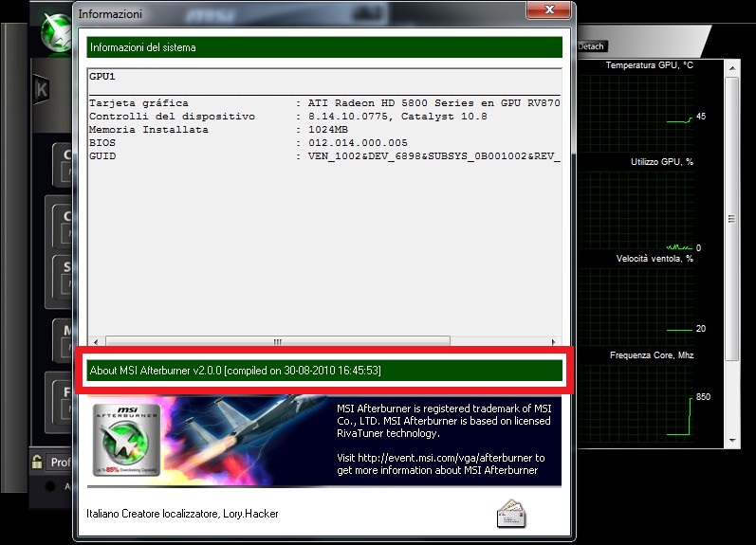Click the Prof label in Afterburner window
Screen dimensions: 756x545
tap(61, 463)
